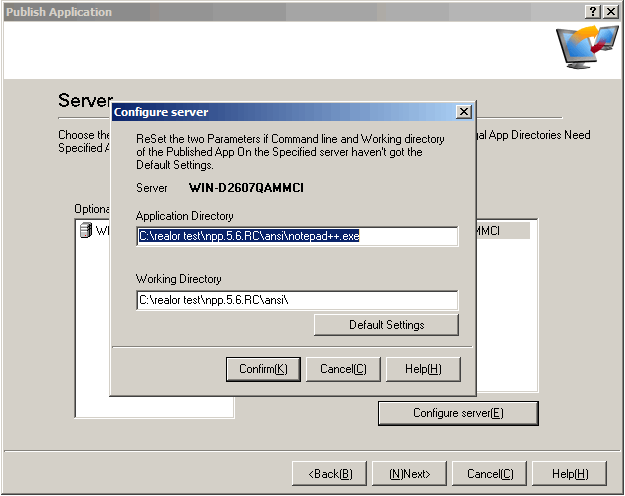Click the publish wizard monitor icon
Screen dimensions: 625x496
coord(587,48)
